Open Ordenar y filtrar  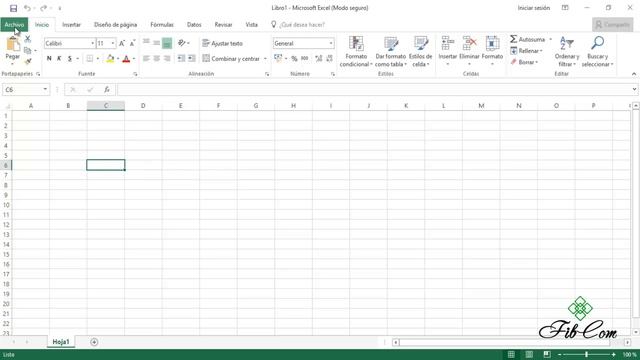coord(567,52)
